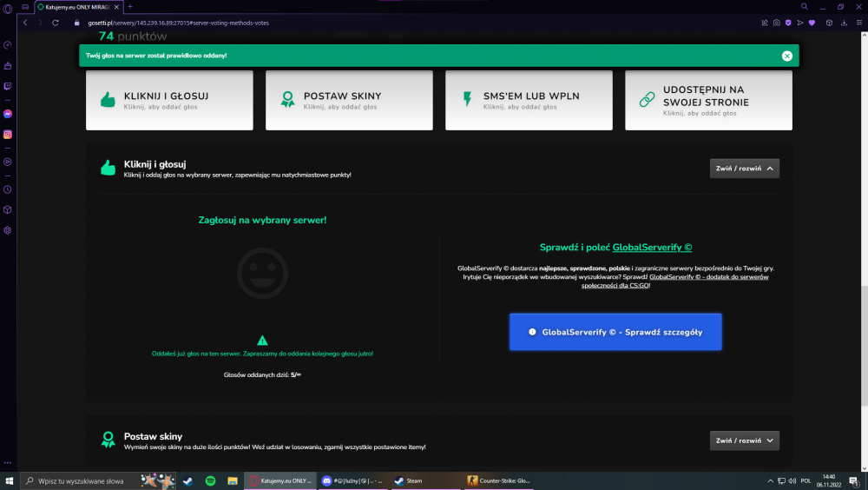Open the pinboard edit icon in address bar
Image resolution: width=868 pixels, height=490 pixels.
pos(765,23)
